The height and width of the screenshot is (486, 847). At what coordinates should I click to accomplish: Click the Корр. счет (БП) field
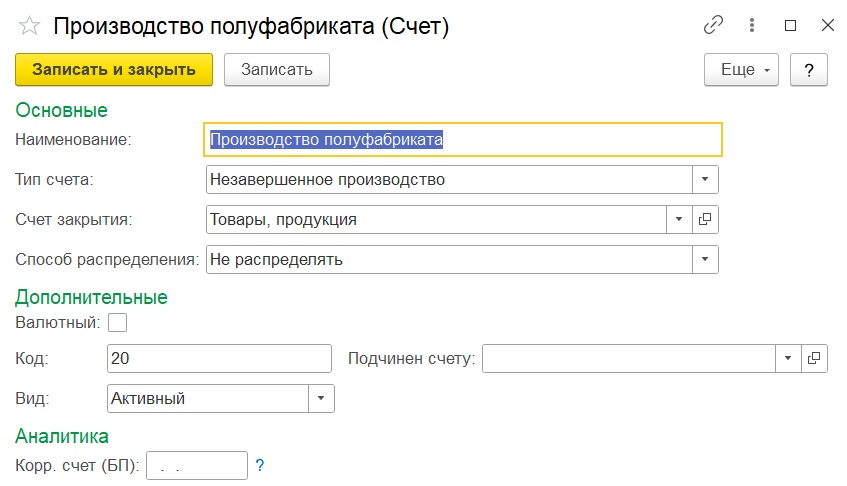pos(197,465)
